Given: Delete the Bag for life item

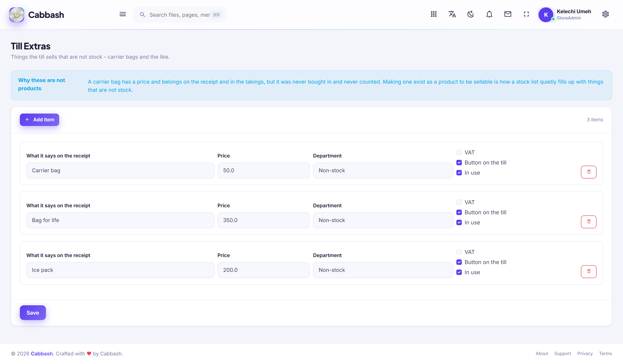Looking at the screenshot, I should 589,222.
